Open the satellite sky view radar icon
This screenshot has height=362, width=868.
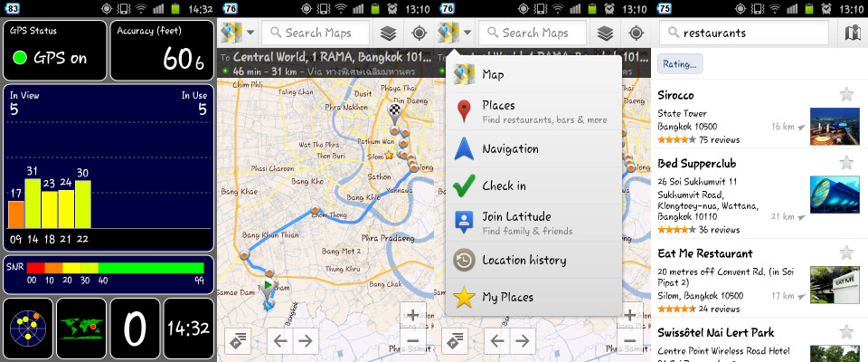pos(28,329)
